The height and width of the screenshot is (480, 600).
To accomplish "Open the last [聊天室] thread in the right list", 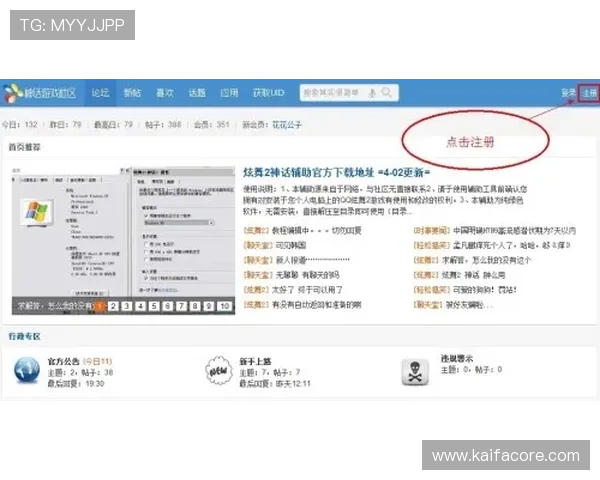I will 469,305.
